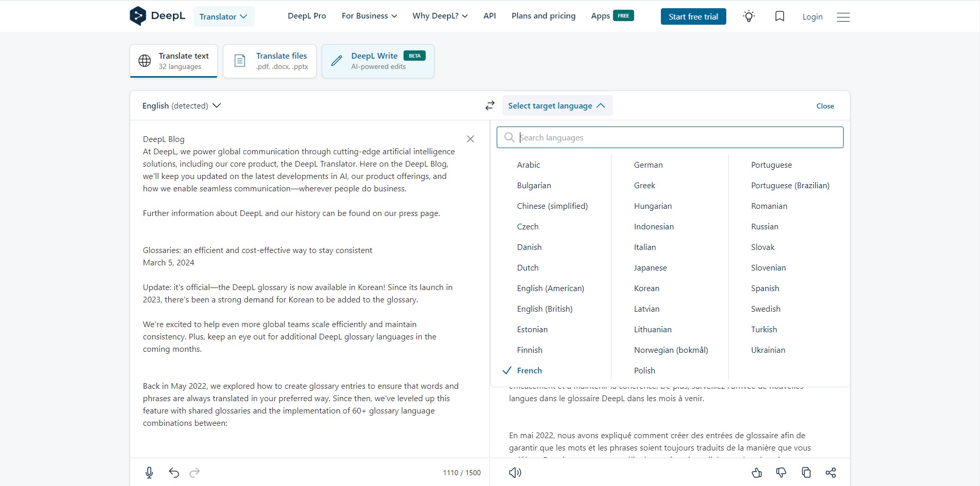Click Start free trial button
The height and width of the screenshot is (486, 980).
693,16
